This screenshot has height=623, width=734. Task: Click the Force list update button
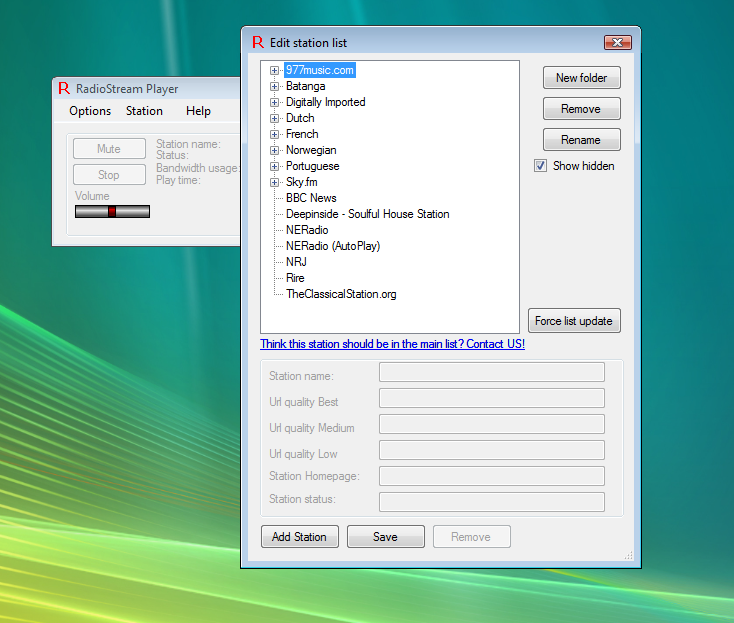pyautogui.click(x=574, y=321)
